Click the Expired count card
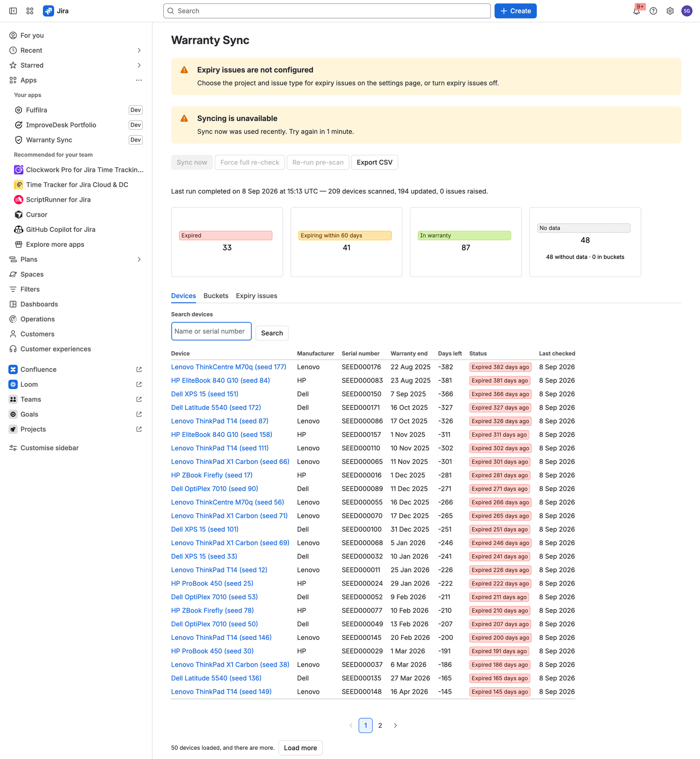The image size is (700, 759). (x=227, y=242)
